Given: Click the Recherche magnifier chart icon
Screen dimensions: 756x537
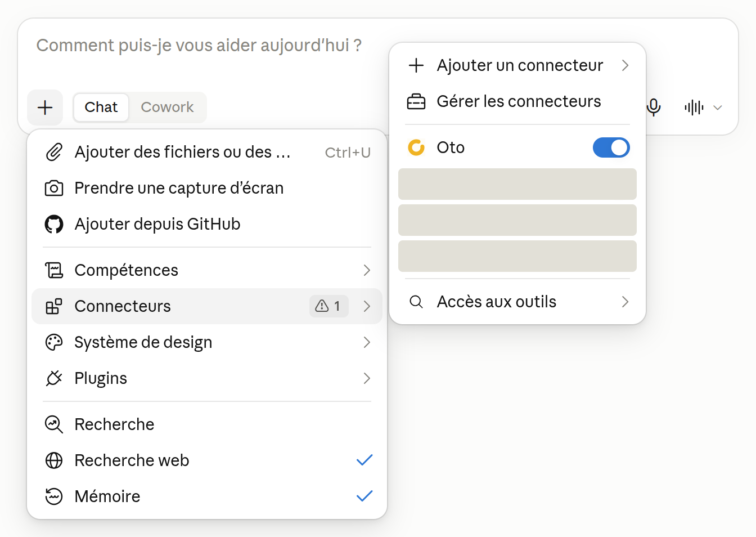Looking at the screenshot, I should [x=54, y=424].
